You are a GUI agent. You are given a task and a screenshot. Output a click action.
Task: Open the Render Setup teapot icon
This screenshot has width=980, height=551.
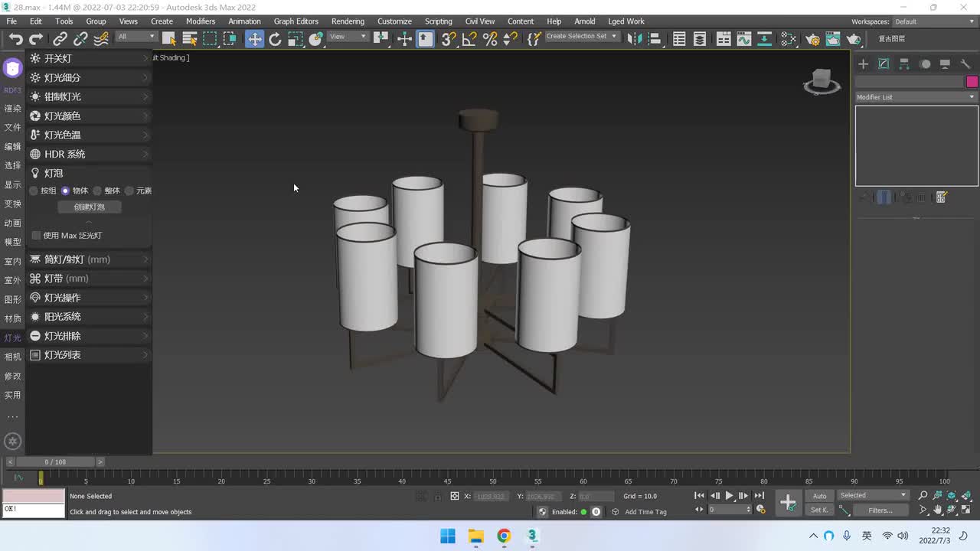812,39
